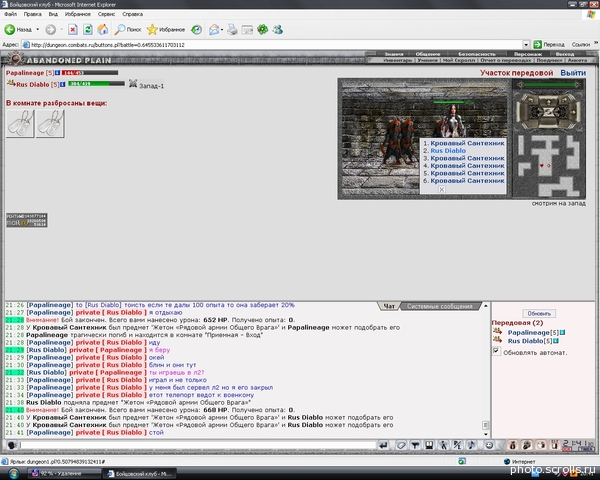Open Поиск search in the toolbar
The width and height of the screenshot is (600, 480).
tap(129, 29)
